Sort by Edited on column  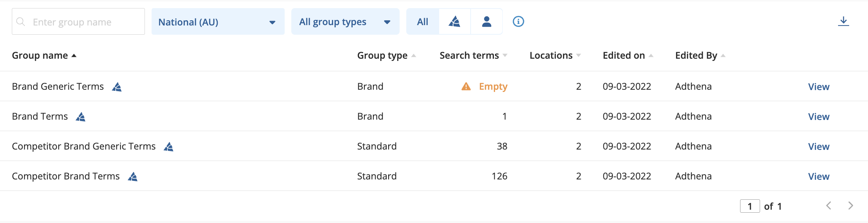click(x=628, y=55)
